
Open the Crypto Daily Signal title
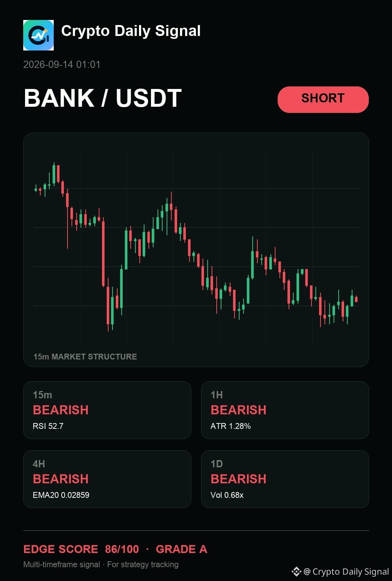[x=131, y=31]
